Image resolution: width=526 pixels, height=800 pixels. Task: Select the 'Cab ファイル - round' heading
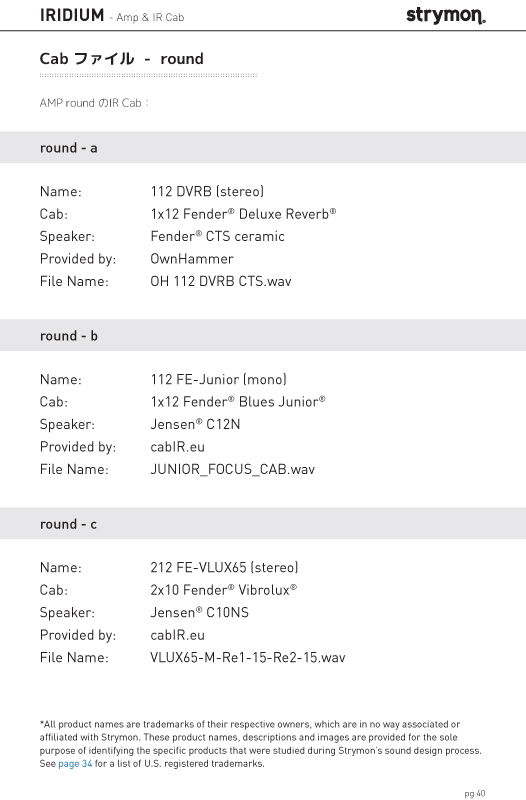pyautogui.click(x=121, y=59)
